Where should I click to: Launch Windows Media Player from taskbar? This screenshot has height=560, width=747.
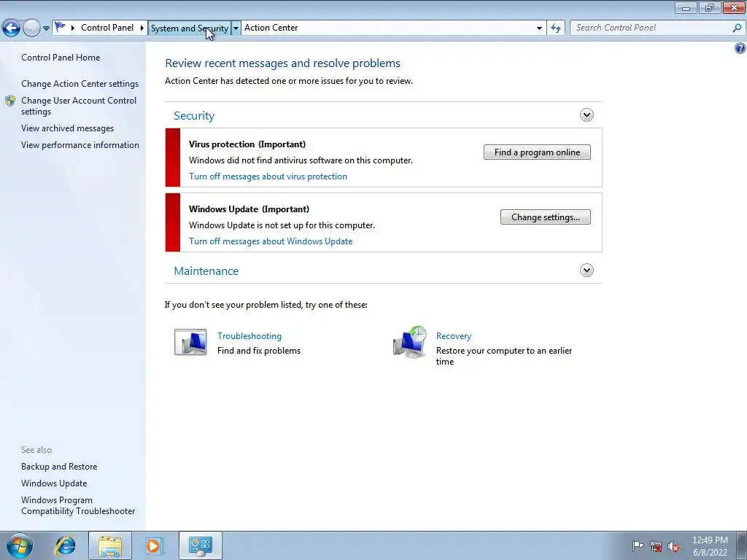point(154,545)
